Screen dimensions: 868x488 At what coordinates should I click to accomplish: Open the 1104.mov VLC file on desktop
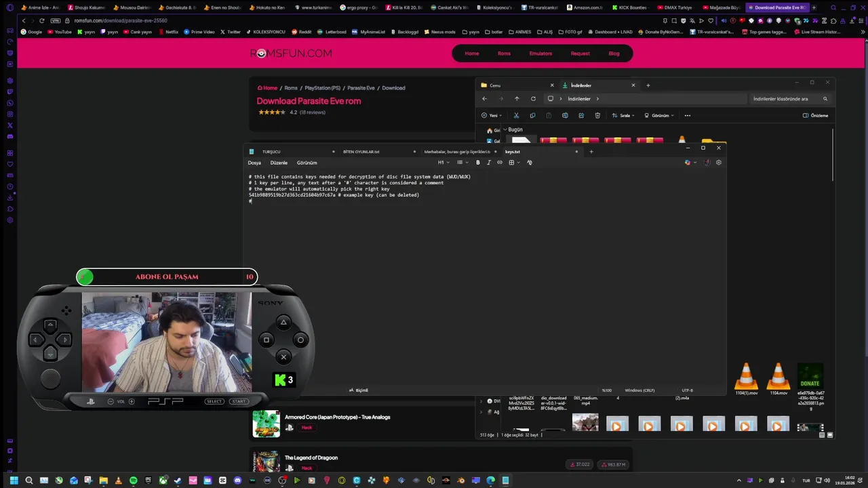[x=778, y=380]
